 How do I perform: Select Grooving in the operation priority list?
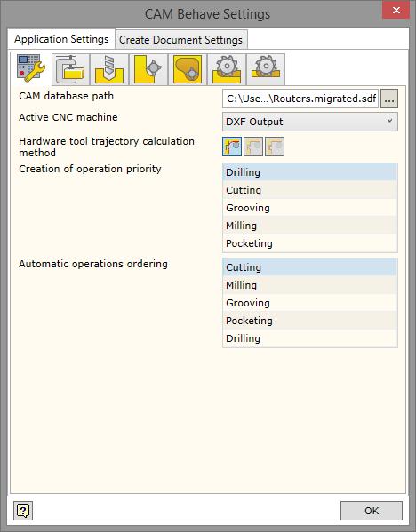(309, 208)
